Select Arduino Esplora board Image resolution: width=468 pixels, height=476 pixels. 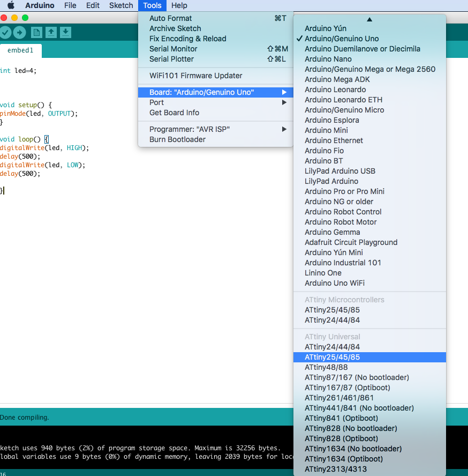(x=369, y=120)
